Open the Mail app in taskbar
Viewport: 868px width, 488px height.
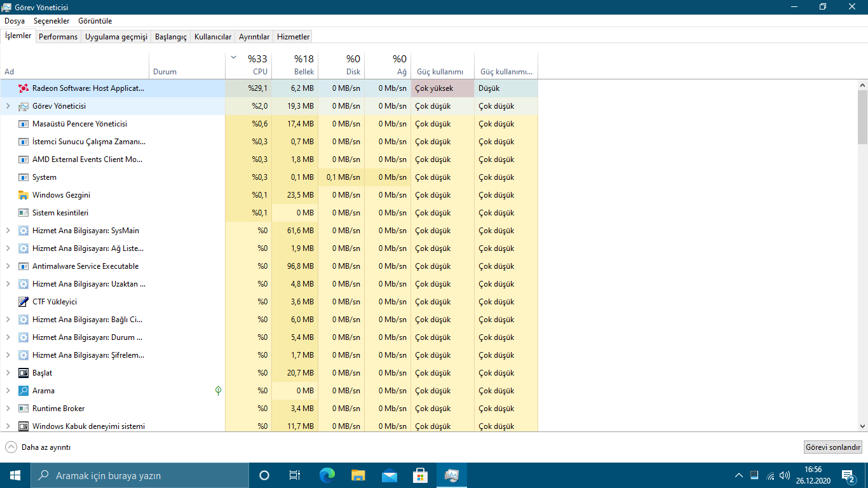pos(390,475)
